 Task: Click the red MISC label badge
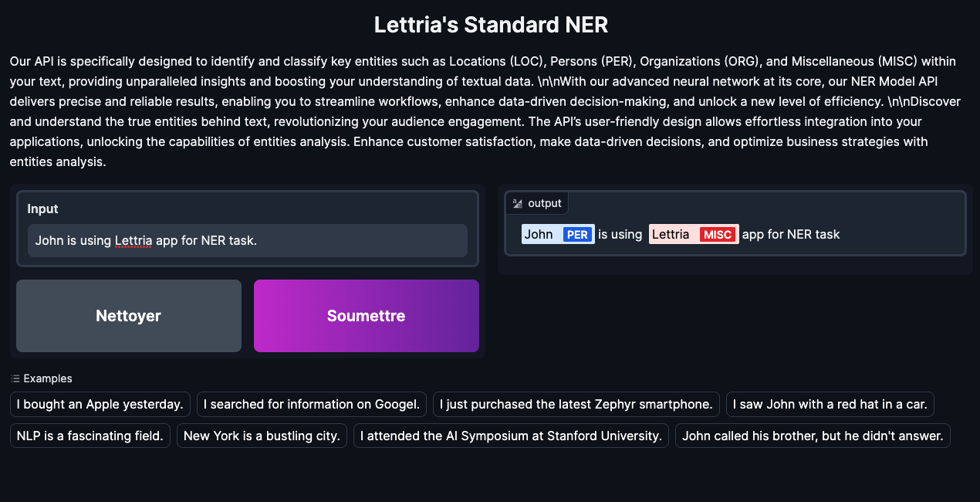point(718,235)
